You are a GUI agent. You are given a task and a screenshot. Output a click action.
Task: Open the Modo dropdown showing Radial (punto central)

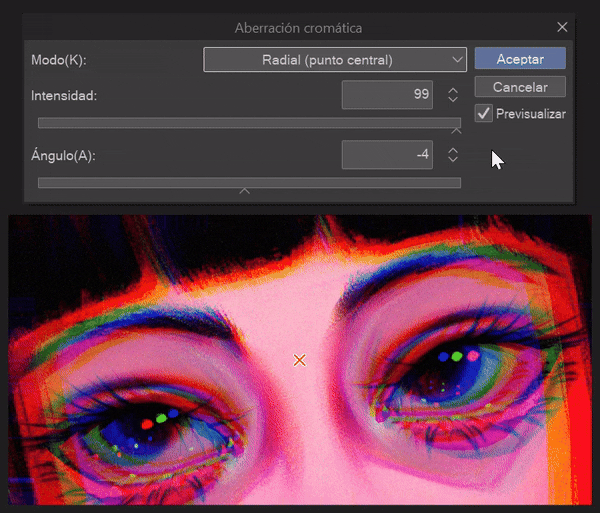click(x=335, y=60)
